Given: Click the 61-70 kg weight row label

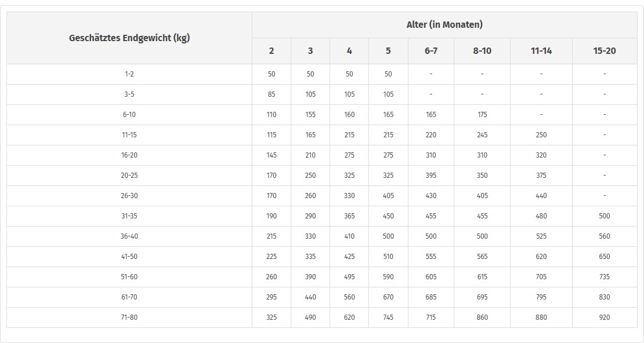Looking at the screenshot, I should (x=129, y=297).
